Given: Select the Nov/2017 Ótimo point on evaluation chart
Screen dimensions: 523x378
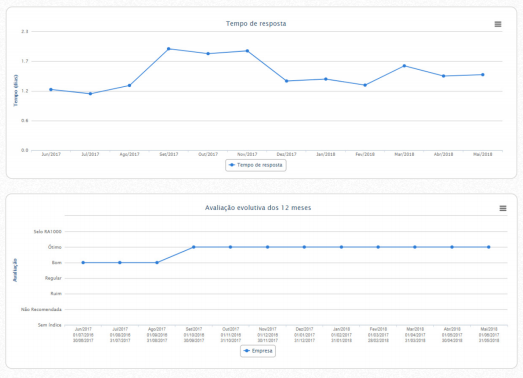Looking at the screenshot, I should coord(268,247).
